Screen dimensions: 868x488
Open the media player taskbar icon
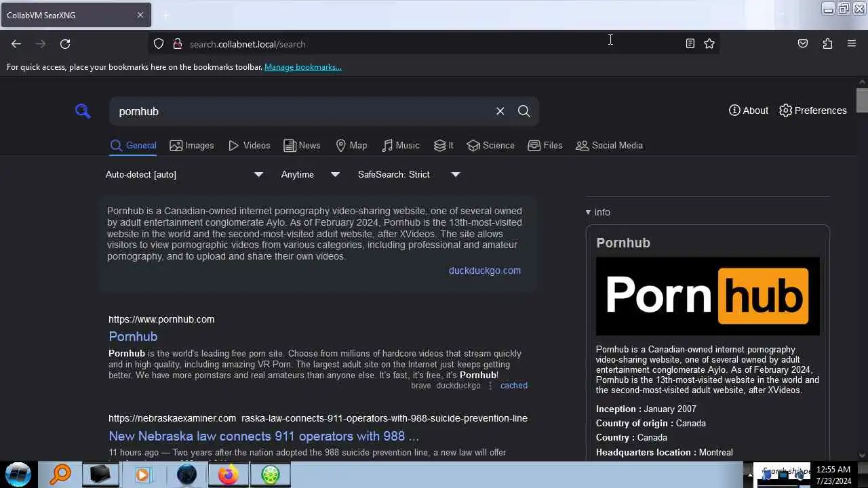coord(142,474)
